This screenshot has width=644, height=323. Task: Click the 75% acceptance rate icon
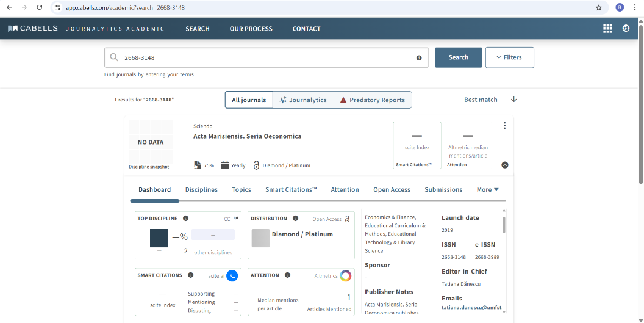click(198, 165)
